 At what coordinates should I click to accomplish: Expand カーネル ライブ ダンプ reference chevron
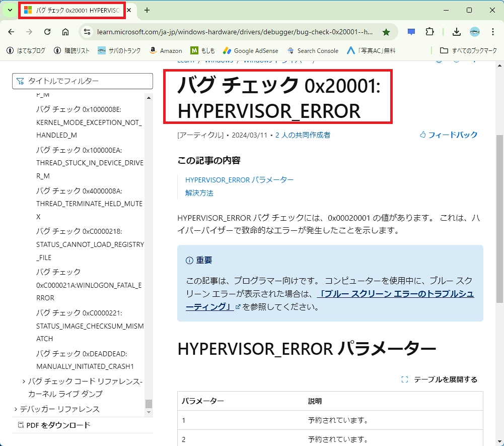[x=24, y=381]
